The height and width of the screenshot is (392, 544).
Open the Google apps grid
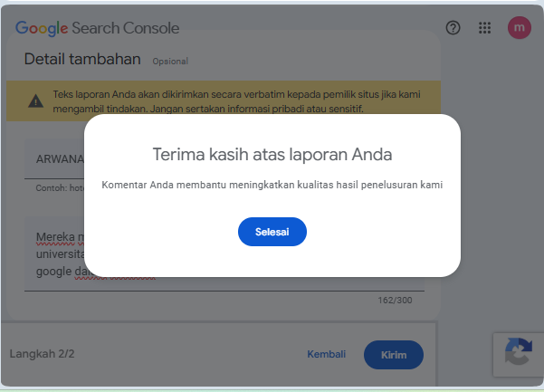click(485, 28)
